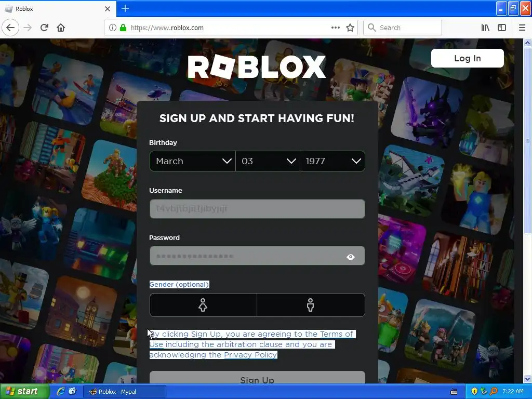Click the Roblox logo

pyautogui.click(x=257, y=67)
